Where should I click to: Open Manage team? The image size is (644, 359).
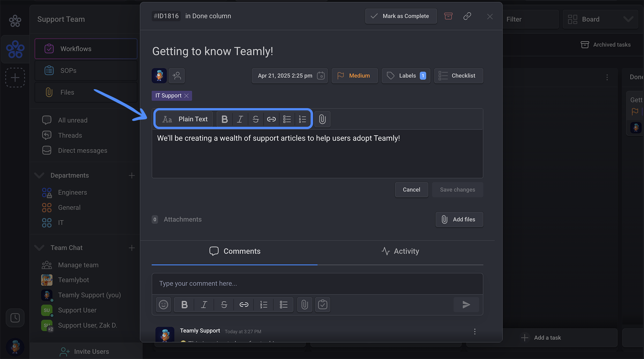(x=78, y=265)
